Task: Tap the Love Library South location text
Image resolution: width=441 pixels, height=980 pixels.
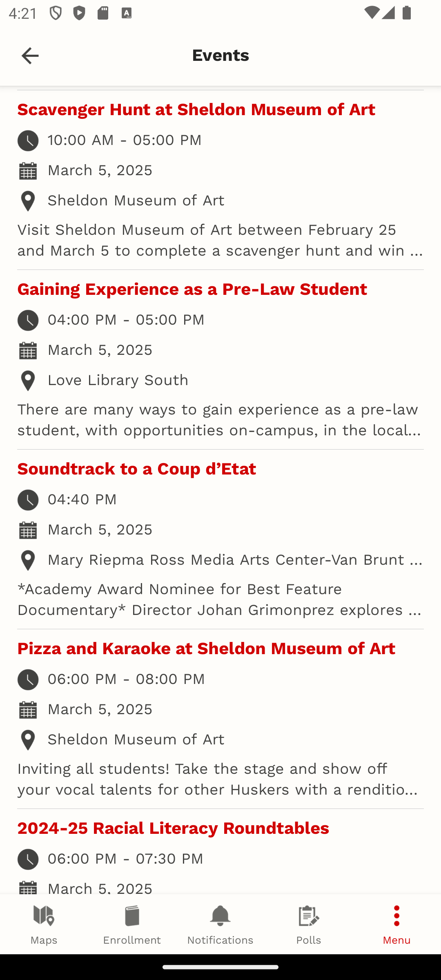Action: tap(118, 380)
